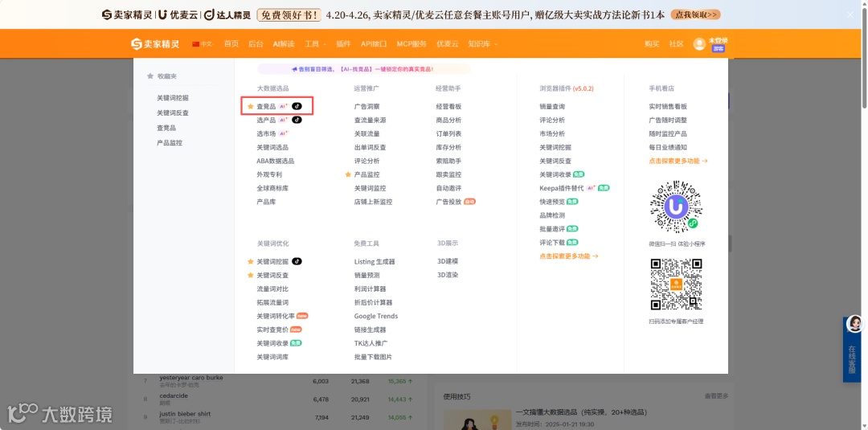Open 库存分析
Image resolution: width=868 pixels, height=430 pixels.
click(x=448, y=147)
